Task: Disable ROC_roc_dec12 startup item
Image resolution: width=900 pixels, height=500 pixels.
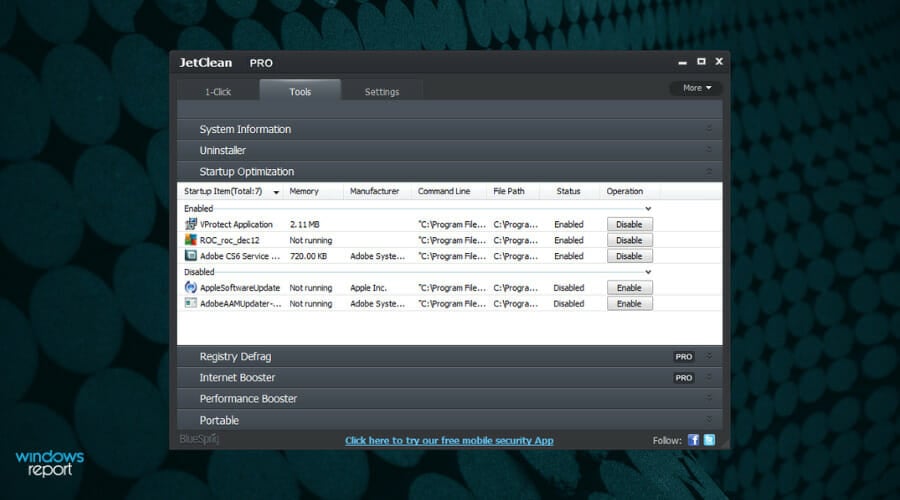Action: tap(630, 240)
